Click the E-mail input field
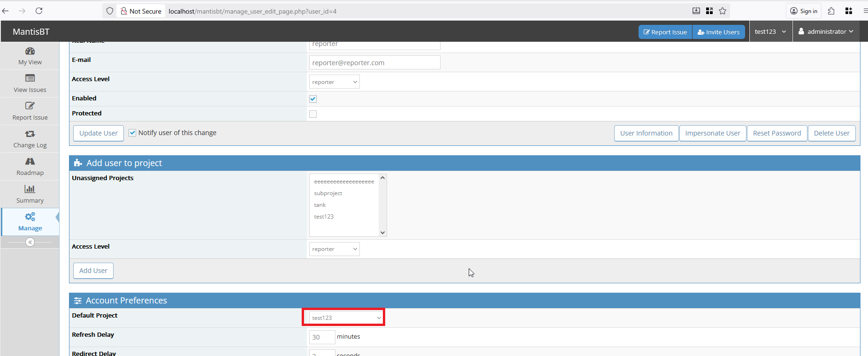868x356 pixels. [x=374, y=63]
